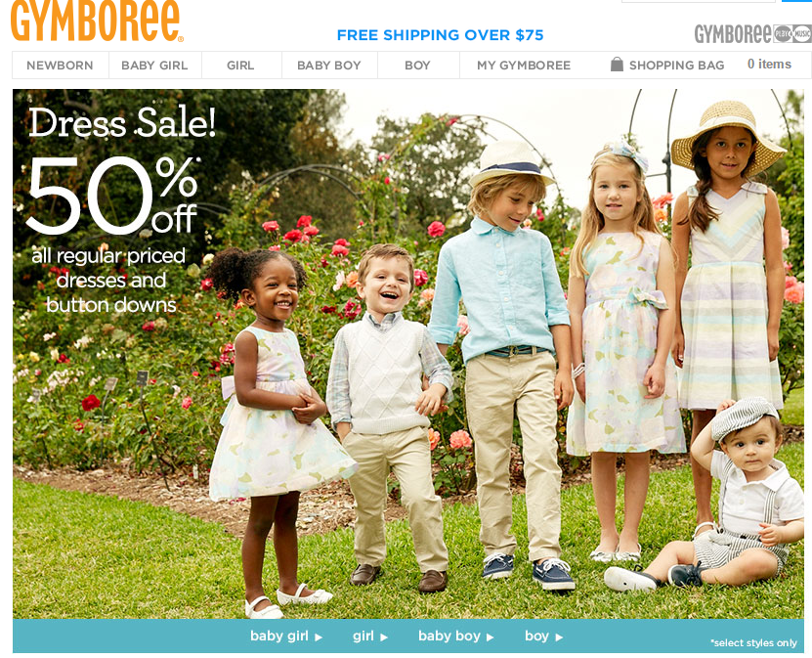The height and width of the screenshot is (658, 812).
Task: Open the Newborn menu
Action: [60, 66]
